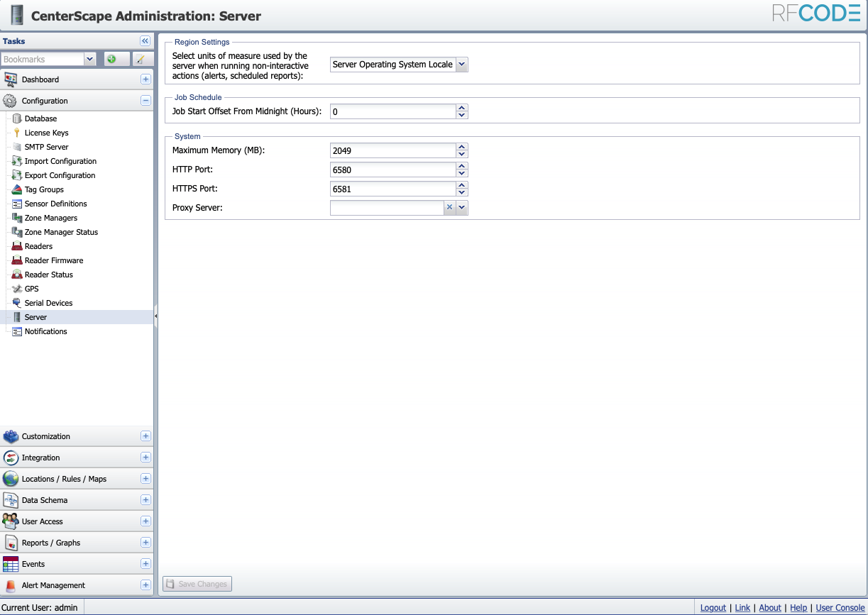Click the Customization blocks icon
This screenshot has height=615, width=868.
coord(11,436)
